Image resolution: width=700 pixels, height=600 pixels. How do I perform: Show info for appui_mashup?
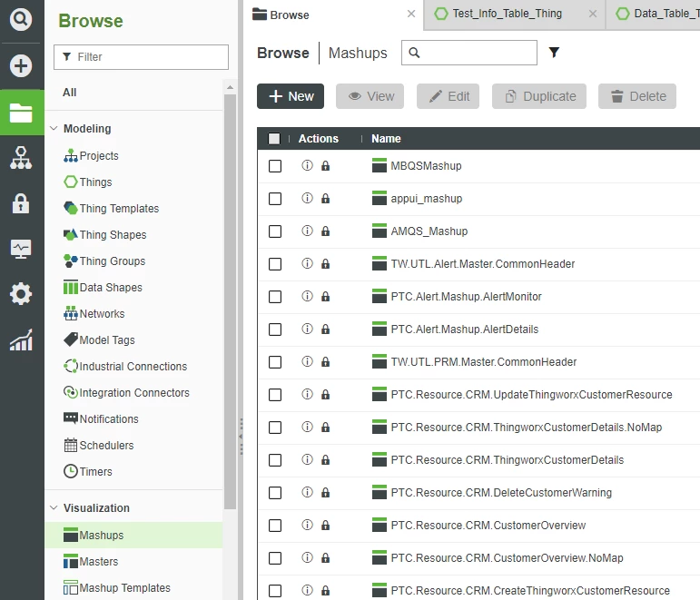click(307, 198)
